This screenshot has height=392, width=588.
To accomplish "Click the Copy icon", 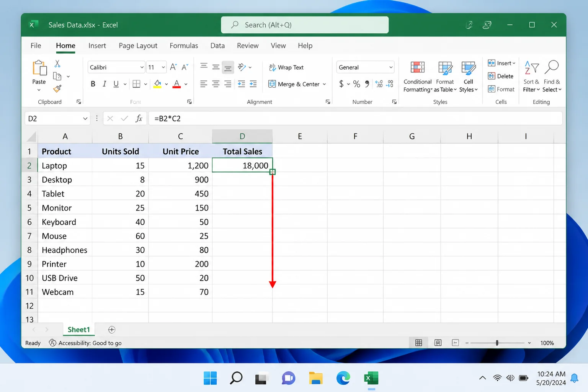I will [x=57, y=76].
